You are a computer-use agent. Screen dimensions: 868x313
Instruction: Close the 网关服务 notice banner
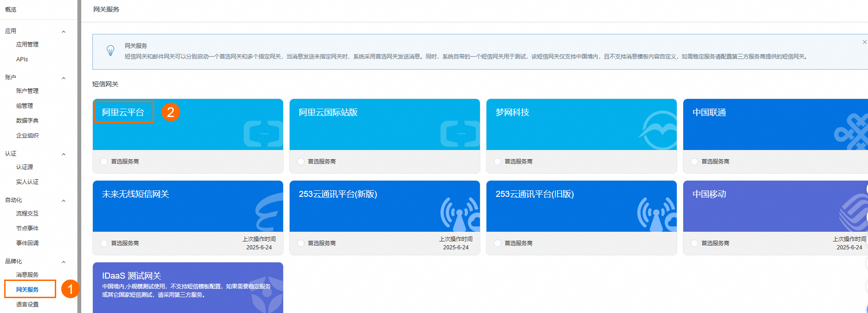tap(864, 42)
